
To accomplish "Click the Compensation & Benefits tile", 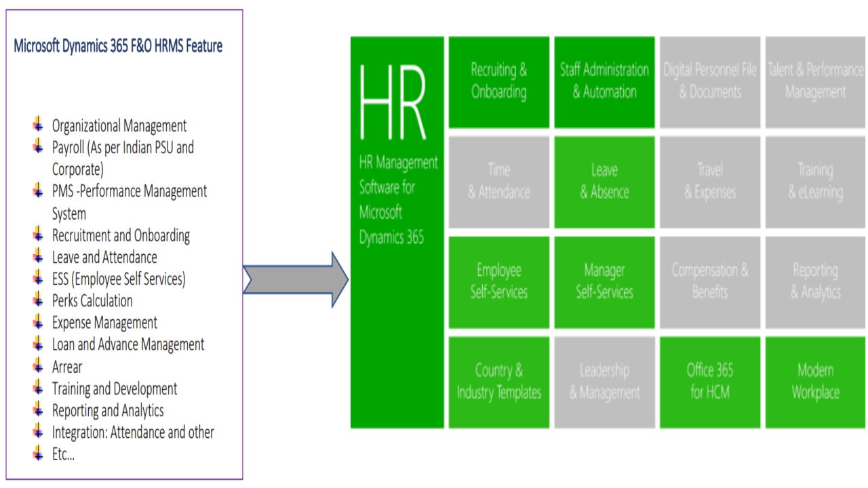I will pyautogui.click(x=710, y=282).
